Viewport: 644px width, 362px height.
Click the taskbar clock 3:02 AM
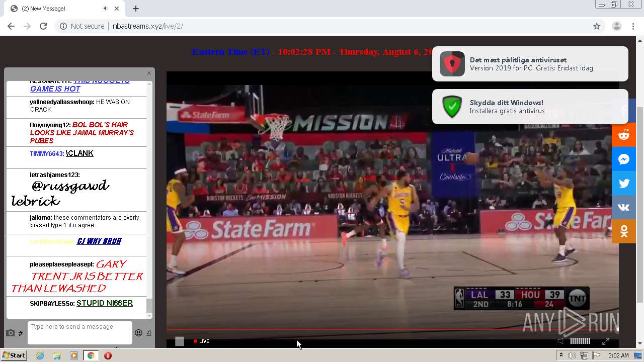pyautogui.click(x=618, y=355)
